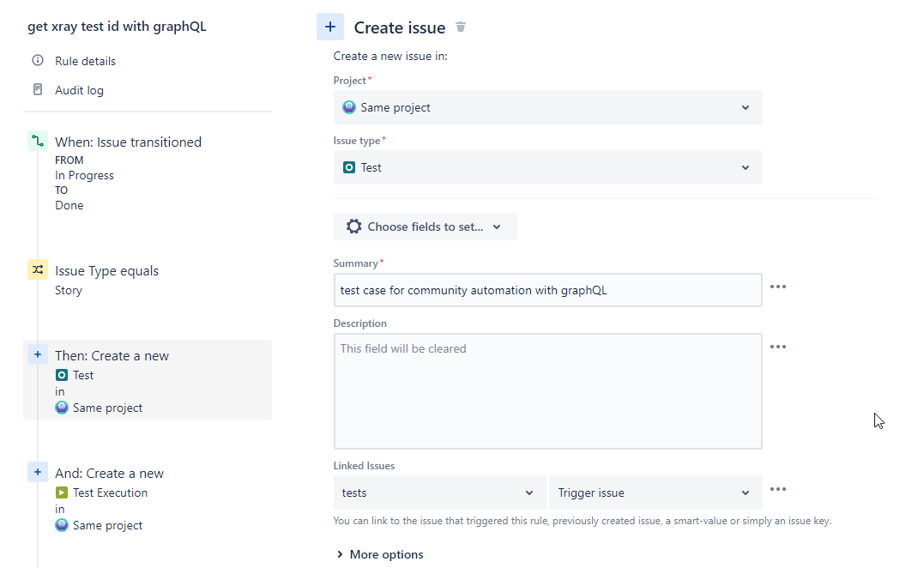This screenshot has width=924, height=568.
Task: Expand More options
Action: 381,554
